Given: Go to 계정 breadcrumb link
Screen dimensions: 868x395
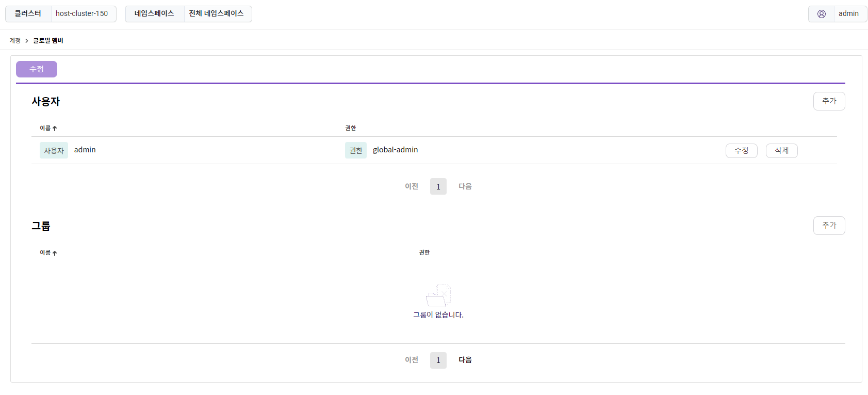Looking at the screenshot, I should pyautogui.click(x=15, y=41).
